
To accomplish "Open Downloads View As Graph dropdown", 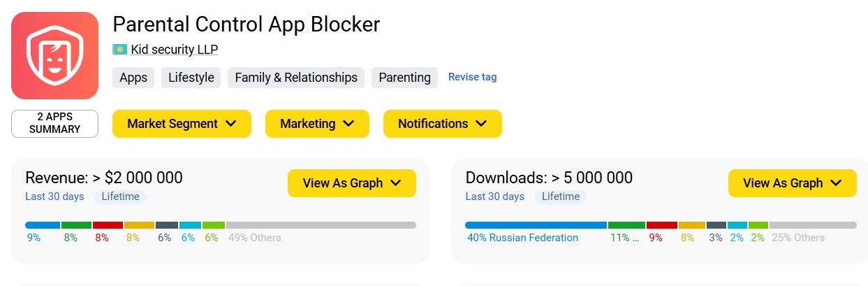I will pyautogui.click(x=792, y=183).
